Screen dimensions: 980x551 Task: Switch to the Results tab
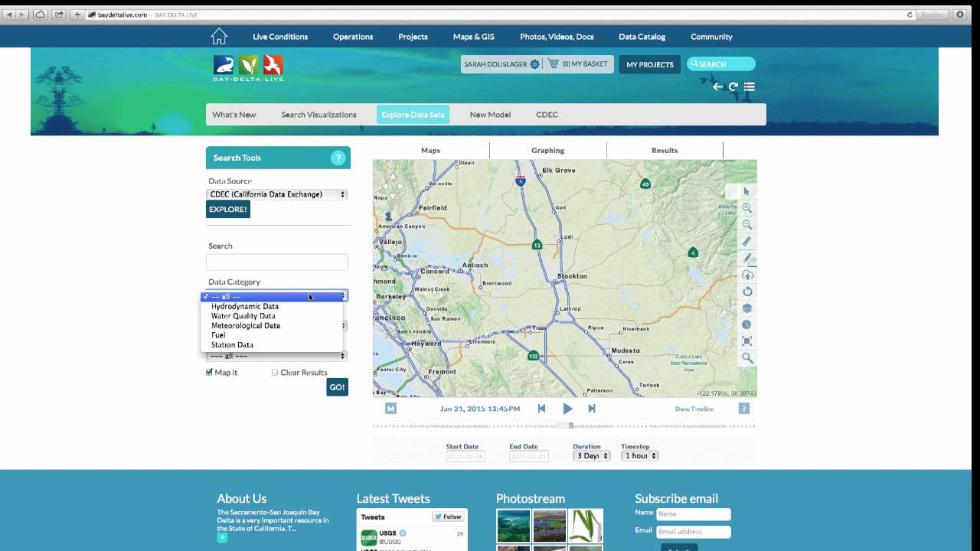[x=665, y=151]
